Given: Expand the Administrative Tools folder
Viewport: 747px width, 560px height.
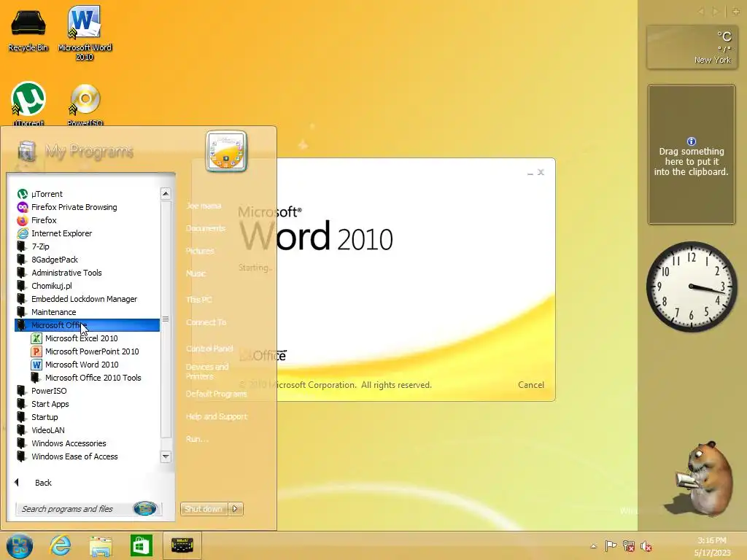Looking at the screenshot, I should pyautogui.click(x=66, y=273).
